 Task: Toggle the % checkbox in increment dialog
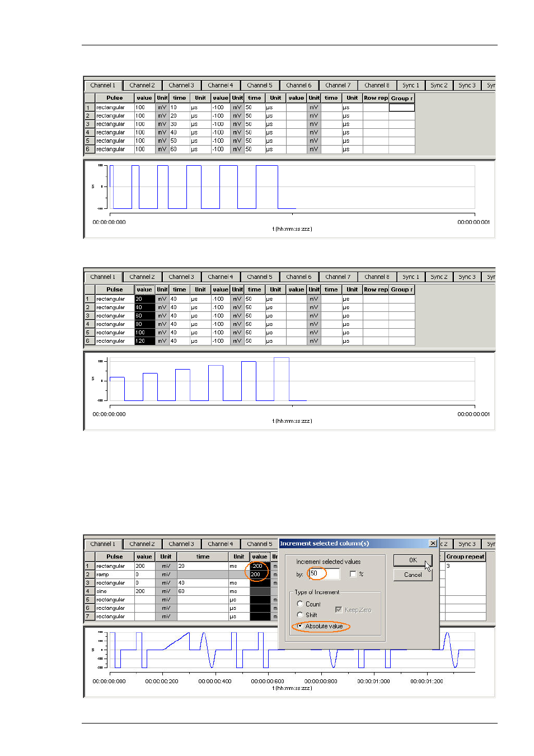point(353,574)
